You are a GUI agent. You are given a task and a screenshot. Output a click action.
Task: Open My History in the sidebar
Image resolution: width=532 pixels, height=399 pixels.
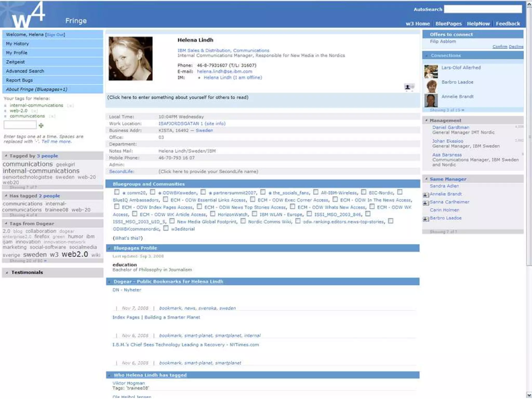point(52,44)
